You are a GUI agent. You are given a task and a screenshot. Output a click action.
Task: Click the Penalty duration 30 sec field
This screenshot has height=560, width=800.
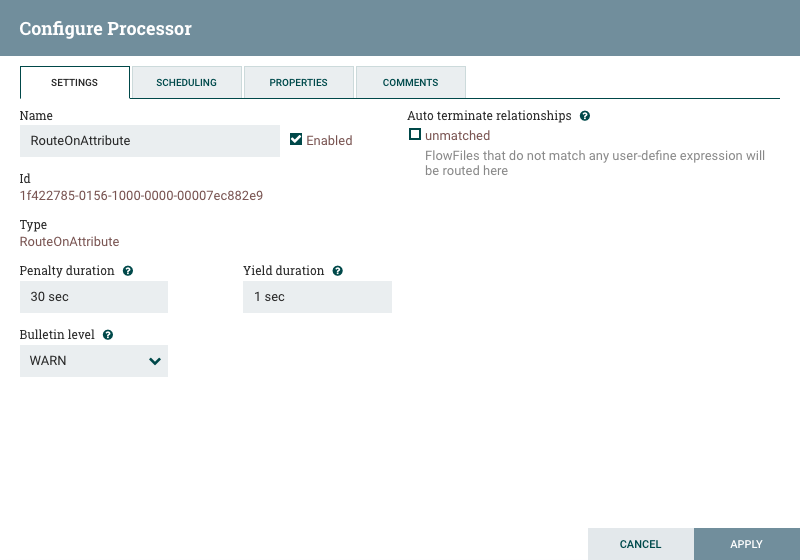coord(94,297)
